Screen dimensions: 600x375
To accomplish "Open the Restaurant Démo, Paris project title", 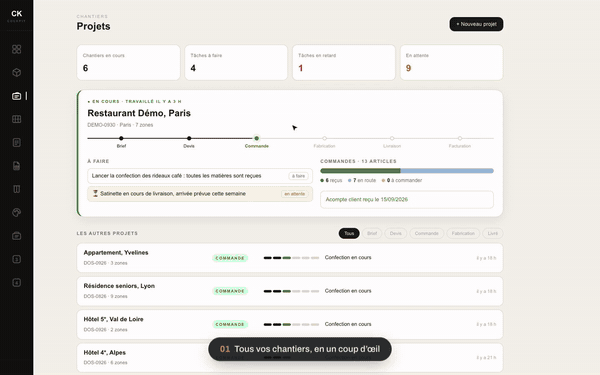I will (139, 113).
